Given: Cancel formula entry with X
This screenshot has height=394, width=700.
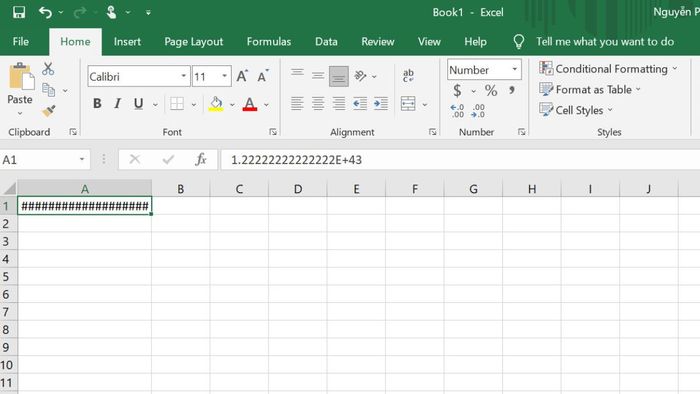Looking at the screenshot, I should 134,159.
